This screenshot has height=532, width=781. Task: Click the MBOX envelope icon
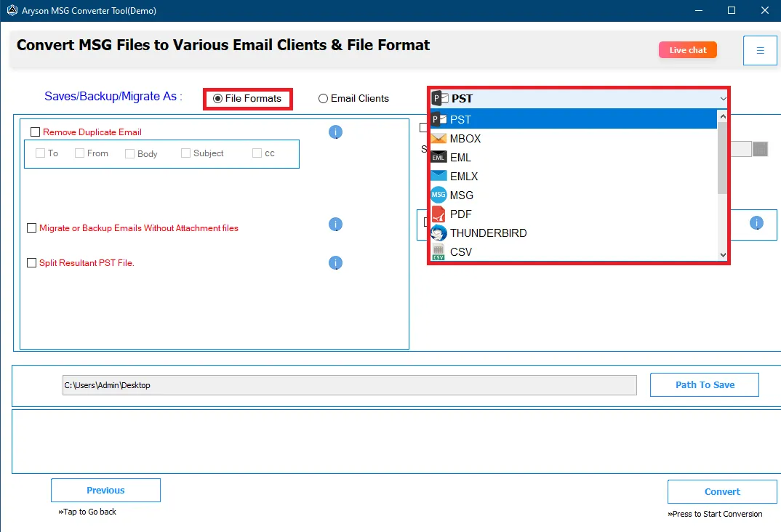pos(438,138)
